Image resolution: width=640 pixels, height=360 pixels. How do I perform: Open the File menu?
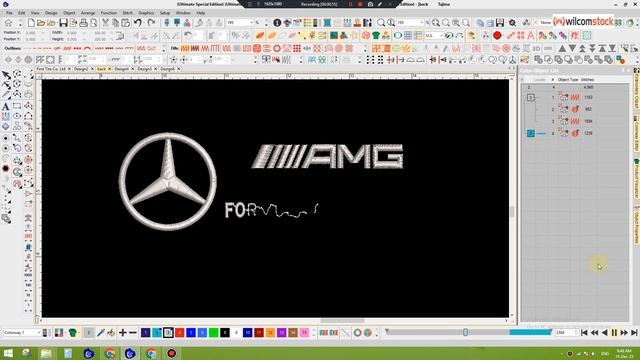tap(9, 13)
